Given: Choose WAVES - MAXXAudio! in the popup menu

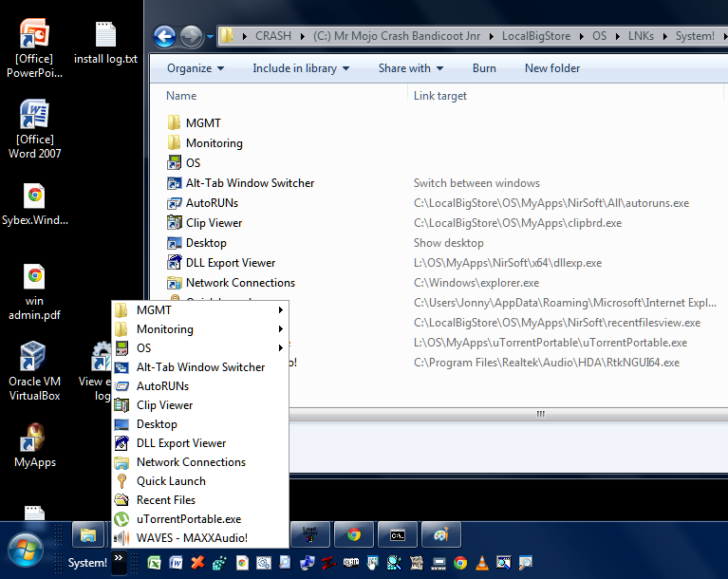Looking at the screenshot, I should point(199,537).
